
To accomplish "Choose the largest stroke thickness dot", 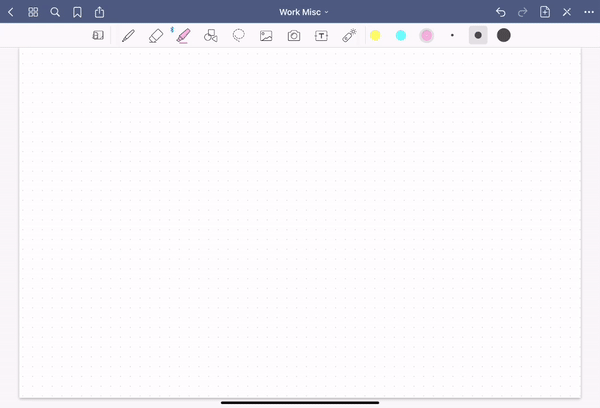I will 504,35.
